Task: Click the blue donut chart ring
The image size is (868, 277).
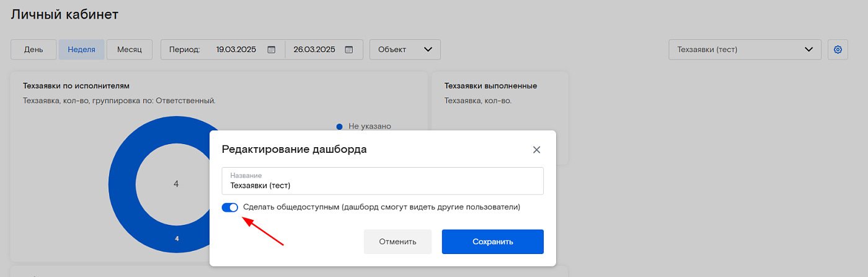Action: pyautogui.click(x=122, y=184)
